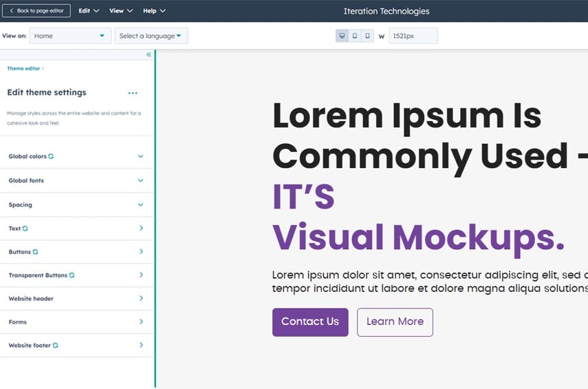The height and width of the screenshot is (389, 588).
Task: Click the sync icon beside Transparent Buttons
Action: [72, 275]
